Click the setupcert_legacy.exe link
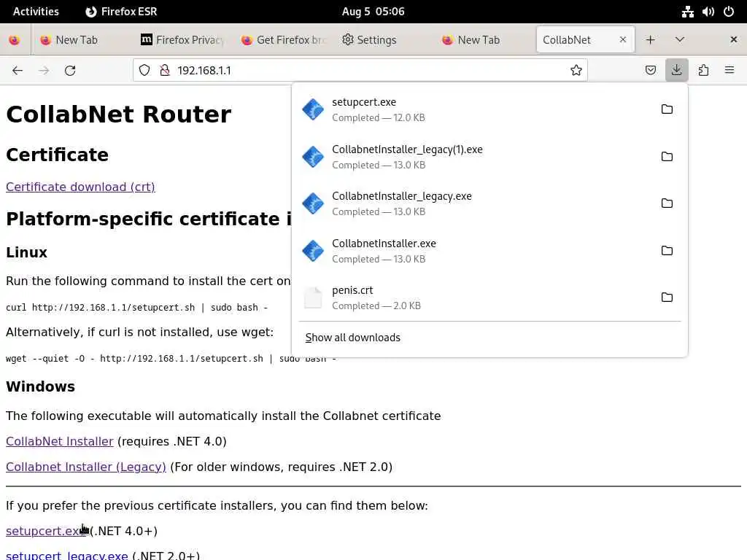The height and width of the screenshot is (560, 747). pos(66,555)
